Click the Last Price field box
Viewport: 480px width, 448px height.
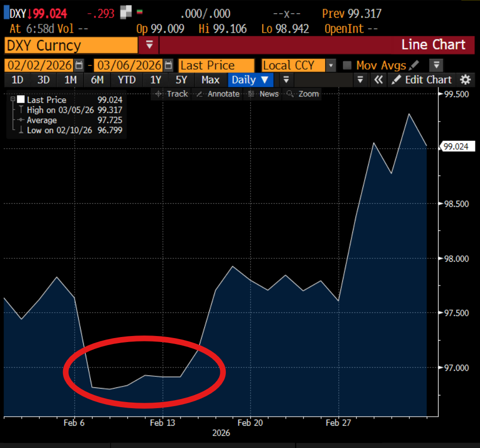pos(216,66)
